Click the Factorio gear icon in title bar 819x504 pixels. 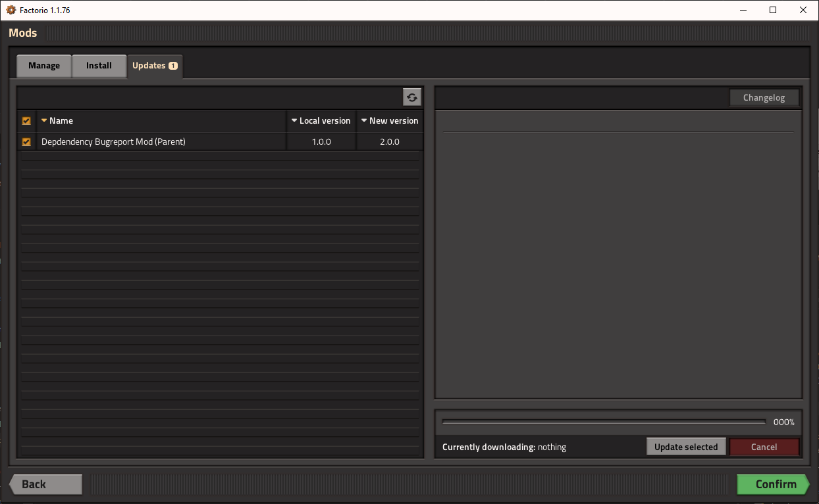point(11,11)
